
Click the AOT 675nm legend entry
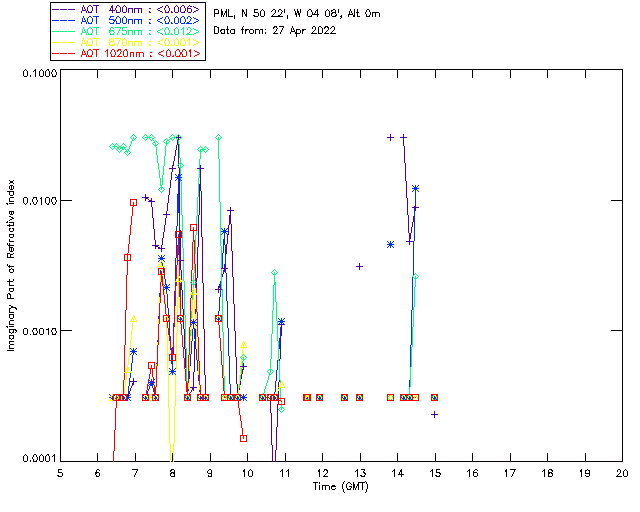coord(127,31)
